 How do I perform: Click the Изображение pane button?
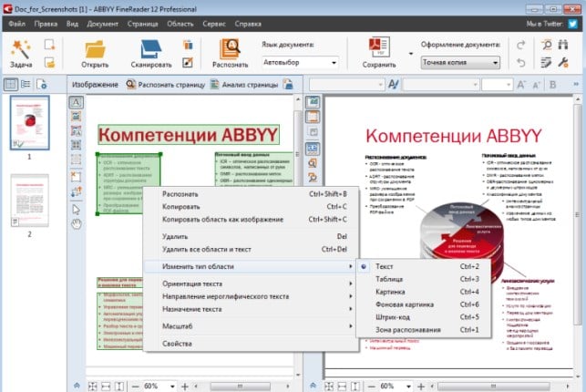pos(95,85)
